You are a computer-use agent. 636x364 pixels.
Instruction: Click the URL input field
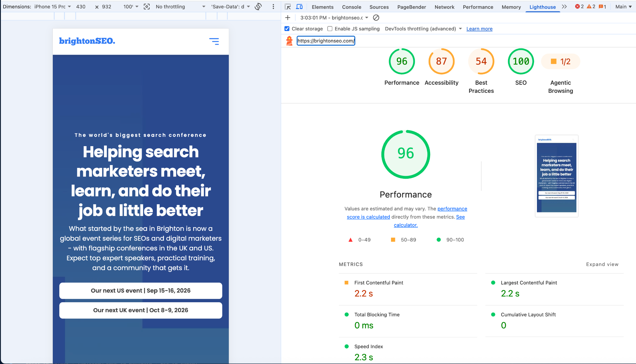coord(326,41)
